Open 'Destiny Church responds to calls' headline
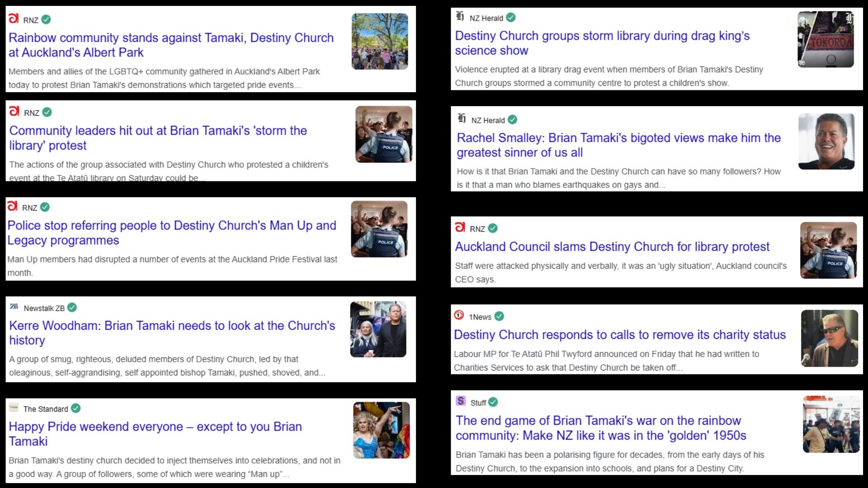The image size is (868, 488). 620,335
